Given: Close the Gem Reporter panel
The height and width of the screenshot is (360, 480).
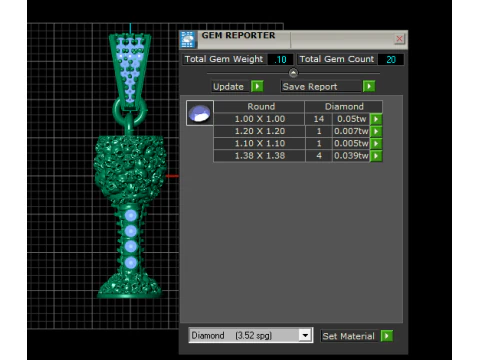Looking at the screenshot, I should point(399,39).
